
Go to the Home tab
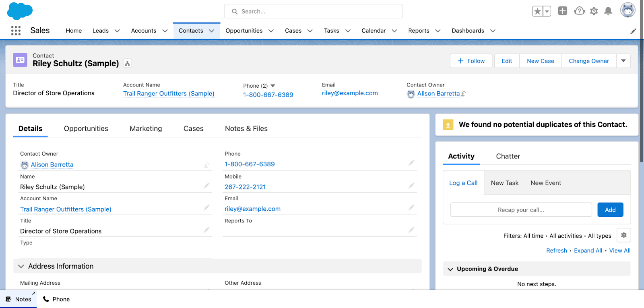point(74,31)
